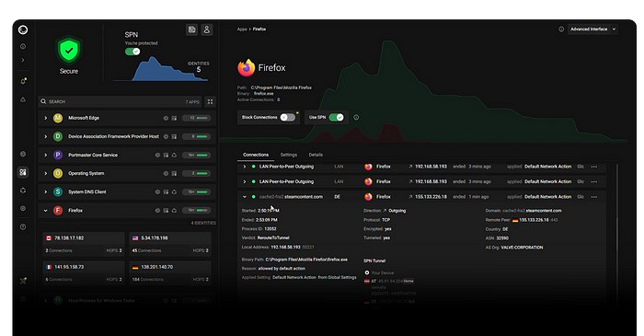Viewport: 644px width, 336px height.
Task: Open the network apps monitor sidebar icon
Action: (x=23, y=172)
